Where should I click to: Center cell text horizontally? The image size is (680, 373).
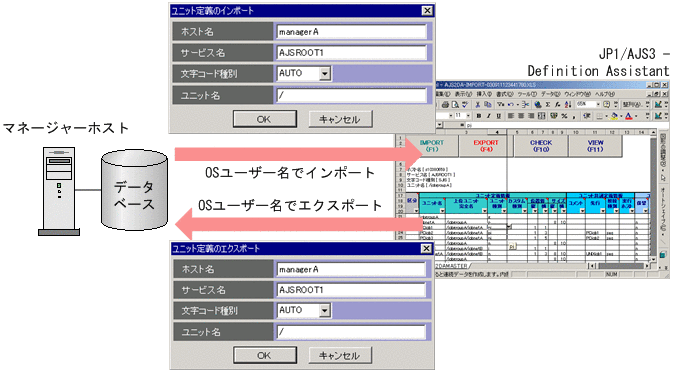(521, 116)
